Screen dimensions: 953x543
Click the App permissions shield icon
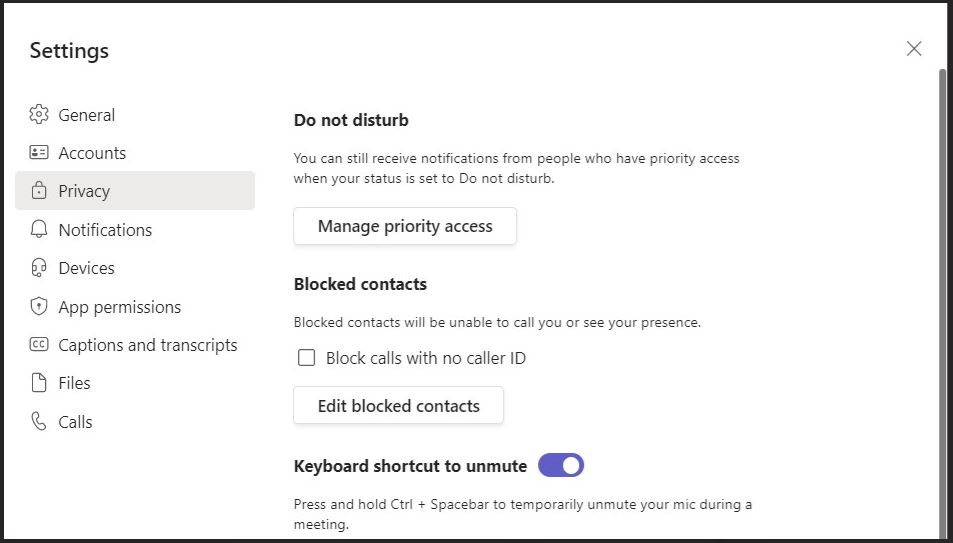tap(39, 307)
